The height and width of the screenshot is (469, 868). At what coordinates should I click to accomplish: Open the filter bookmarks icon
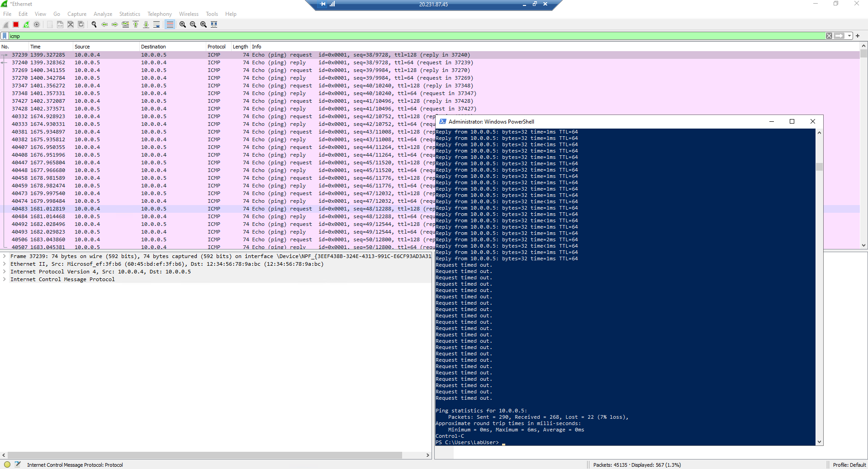pyautogui.click(x=5, y=36)
